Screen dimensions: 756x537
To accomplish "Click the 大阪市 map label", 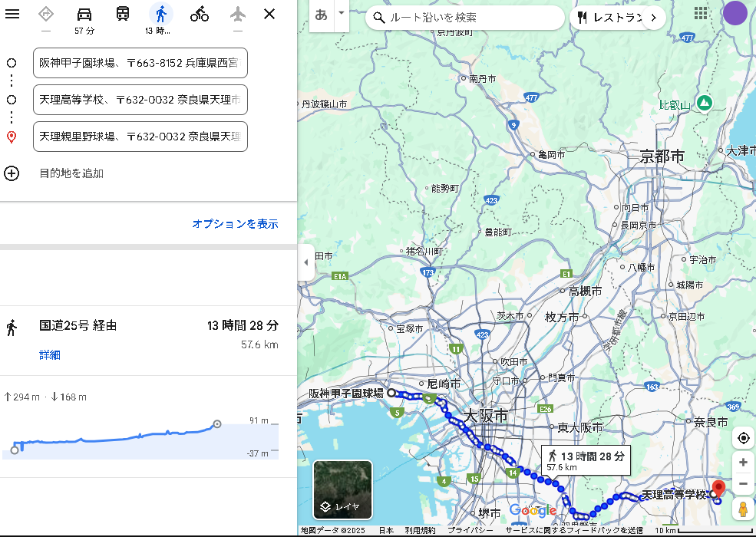I will pos(486,416).
